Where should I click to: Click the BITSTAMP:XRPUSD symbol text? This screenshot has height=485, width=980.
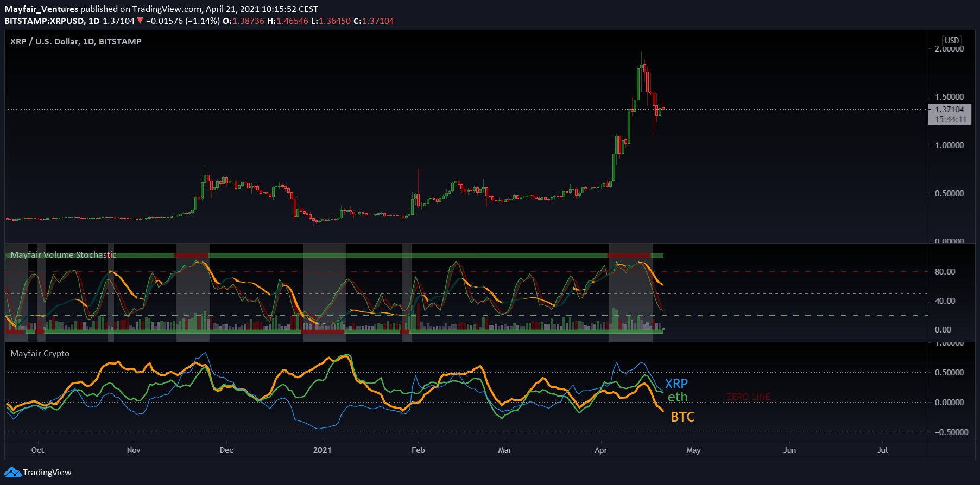click(x=45, y=21)
